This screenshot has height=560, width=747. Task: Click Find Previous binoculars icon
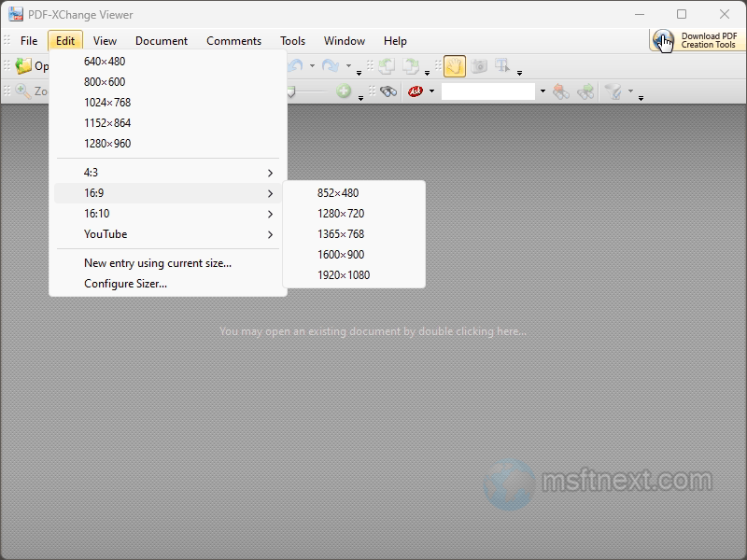[x=561, y=91]
